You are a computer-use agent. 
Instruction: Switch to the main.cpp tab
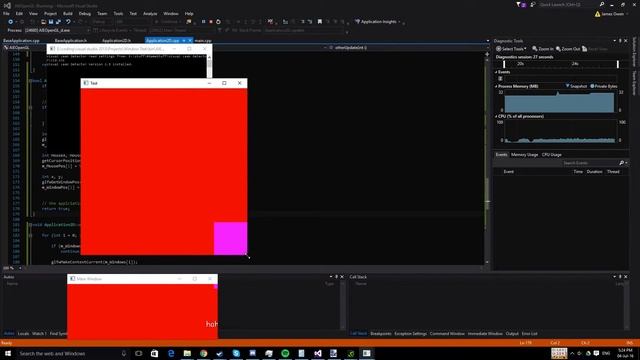[203, 41]
